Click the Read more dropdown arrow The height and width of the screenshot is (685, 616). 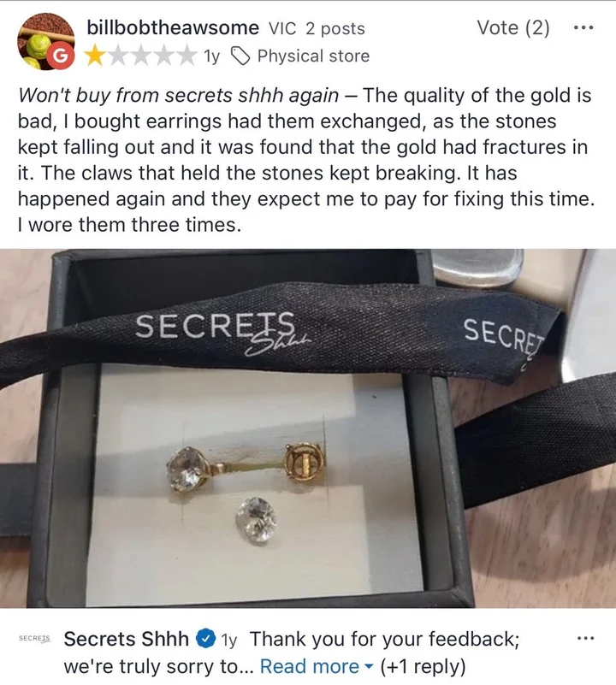pos(369,668)
